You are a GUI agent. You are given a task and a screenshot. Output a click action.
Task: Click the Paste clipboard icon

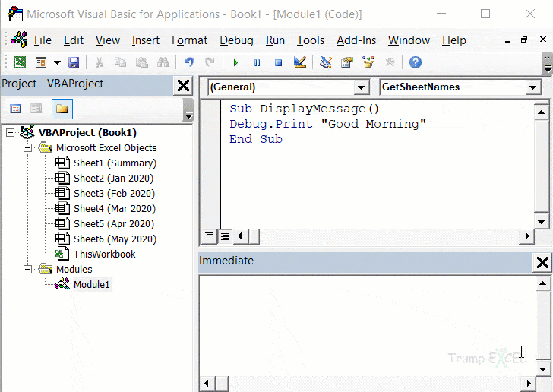(142, 63)
